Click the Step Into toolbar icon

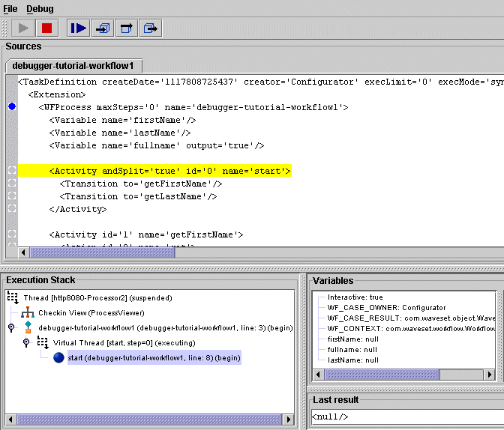(103, 28)
